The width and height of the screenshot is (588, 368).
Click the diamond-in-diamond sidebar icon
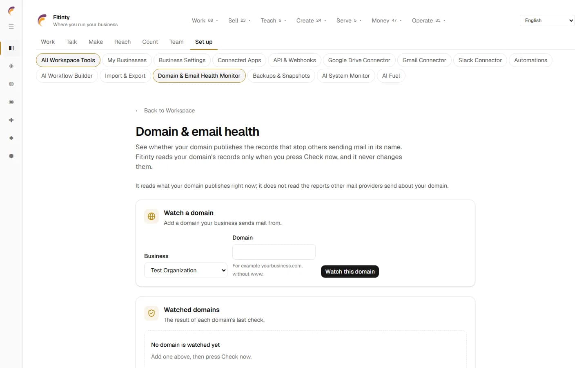click(x=11, y=66)
